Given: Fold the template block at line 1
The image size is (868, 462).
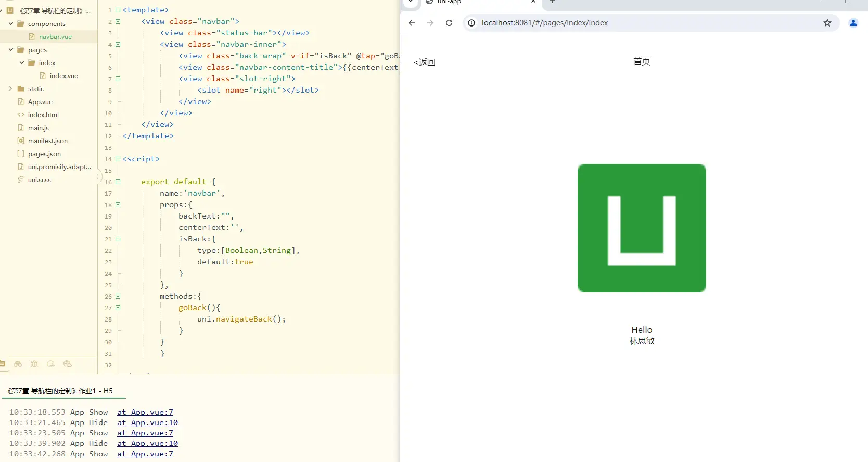Looking at the screenshot, I should [118, 10].
